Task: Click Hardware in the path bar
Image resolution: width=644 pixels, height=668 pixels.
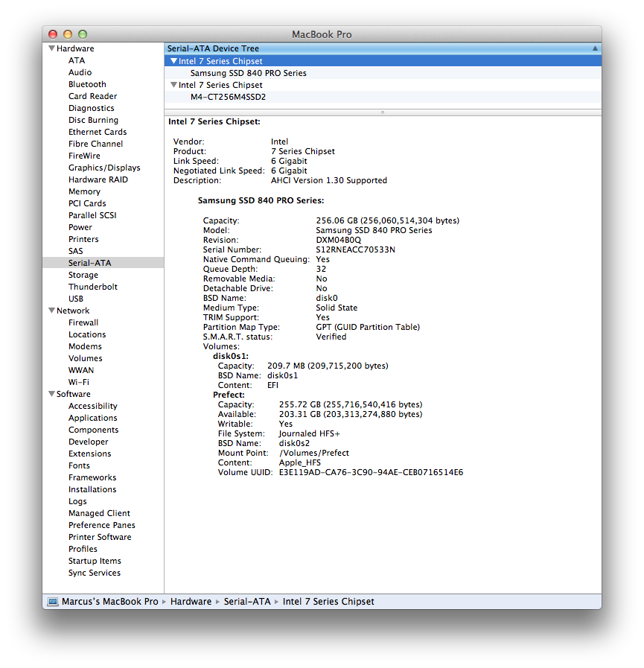Action: point(191,602)
